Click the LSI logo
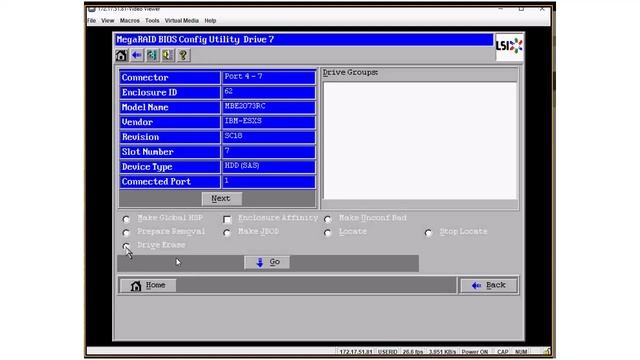 [509, 46]
